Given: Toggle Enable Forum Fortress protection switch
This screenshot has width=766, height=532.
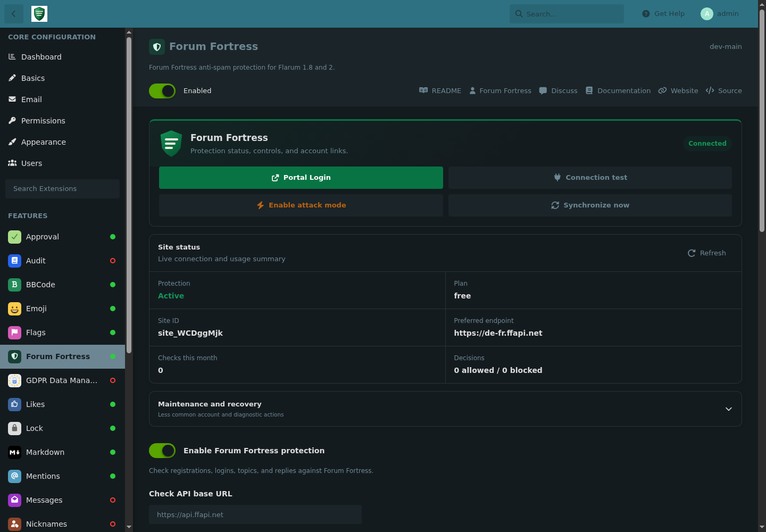Looking at the screenshot, I should coord(162,451).
